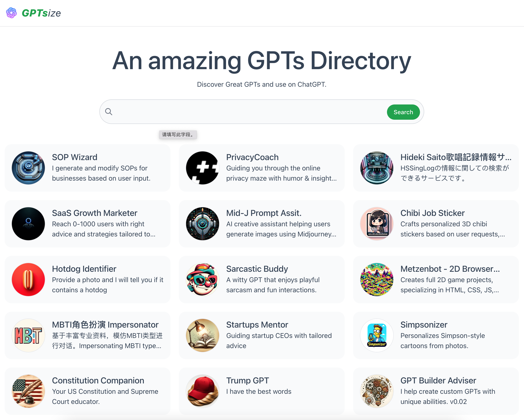Open Mid-J Prompt Assit. title
This screenshot has height=420, width=524.
pyautogui.click(x=264, y=213)
